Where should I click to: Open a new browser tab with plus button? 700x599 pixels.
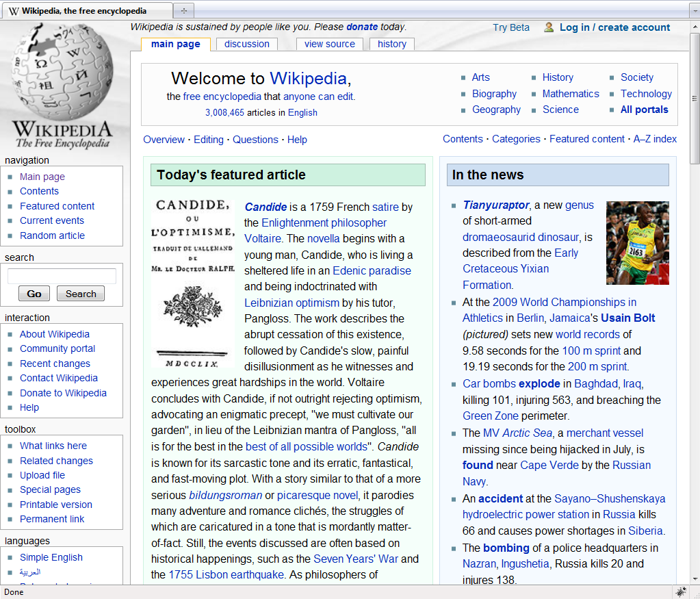coord(184,10)
